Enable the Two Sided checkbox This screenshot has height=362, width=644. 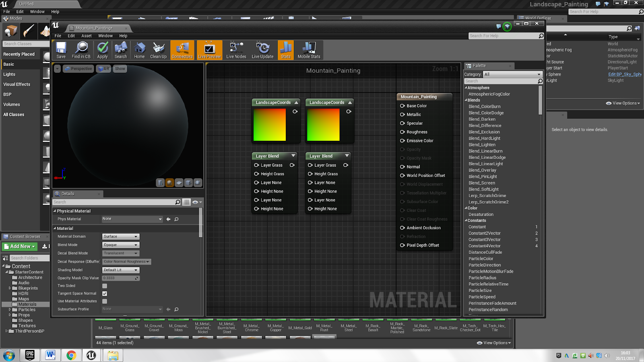click(105, 286)
